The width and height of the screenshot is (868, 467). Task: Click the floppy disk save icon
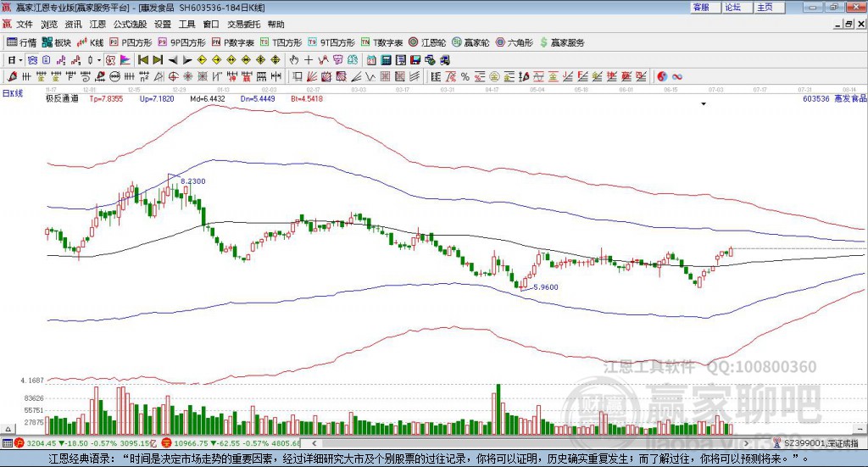click(415, 60)
